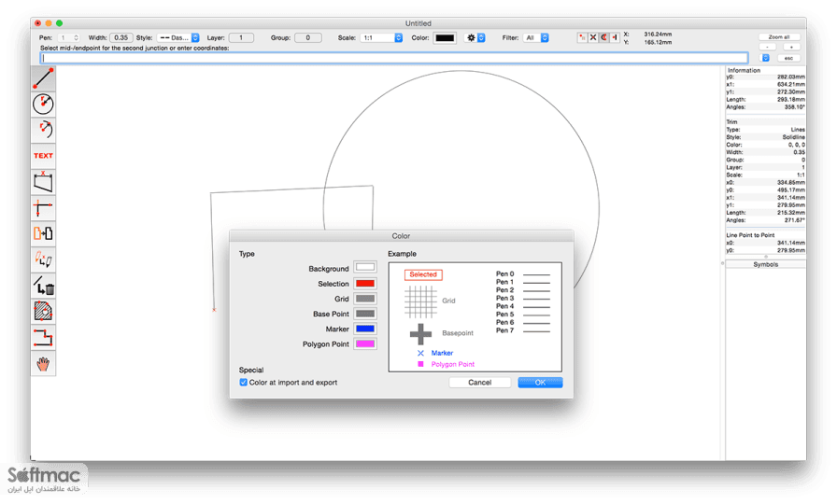Change the blue Marker color swatch

(365, 329)
